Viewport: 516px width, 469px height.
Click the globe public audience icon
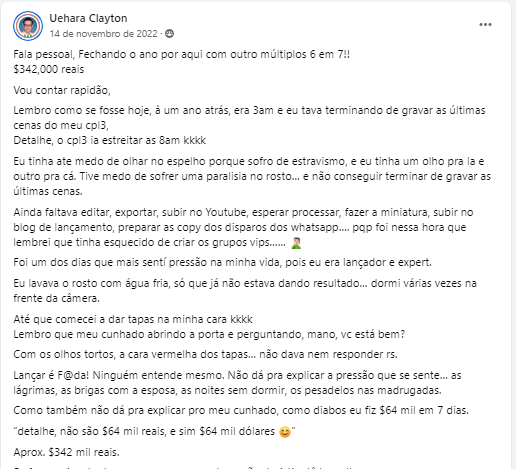click(x=170, y=34)
